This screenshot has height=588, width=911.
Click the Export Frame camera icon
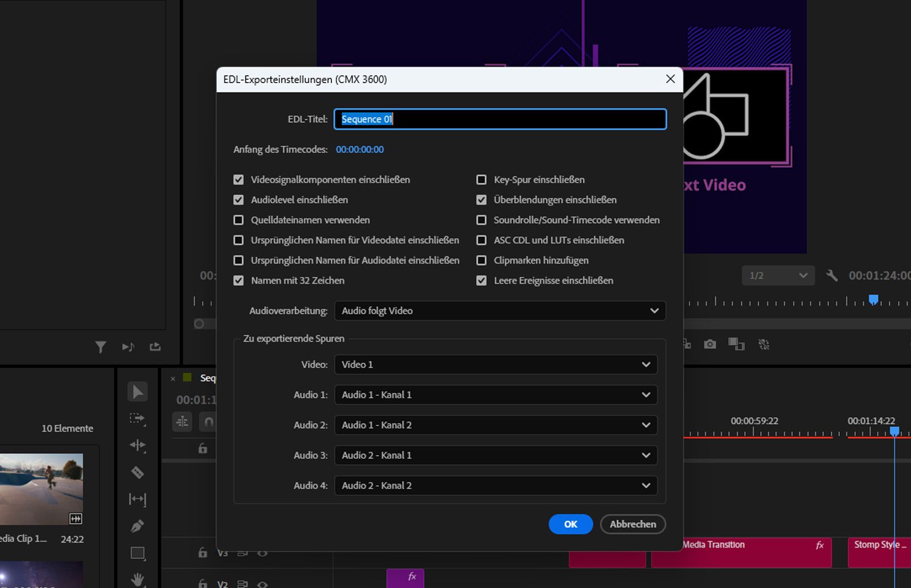tap(709, 344)
